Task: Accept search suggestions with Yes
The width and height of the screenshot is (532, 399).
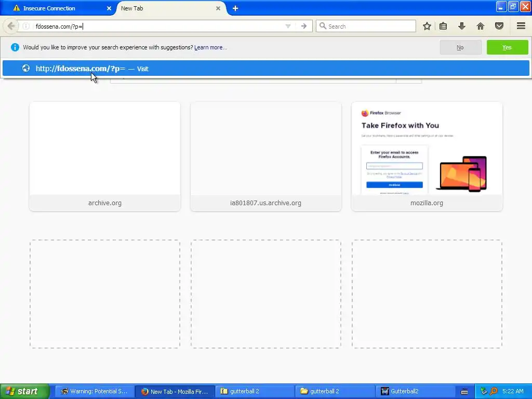Action: 507,47
